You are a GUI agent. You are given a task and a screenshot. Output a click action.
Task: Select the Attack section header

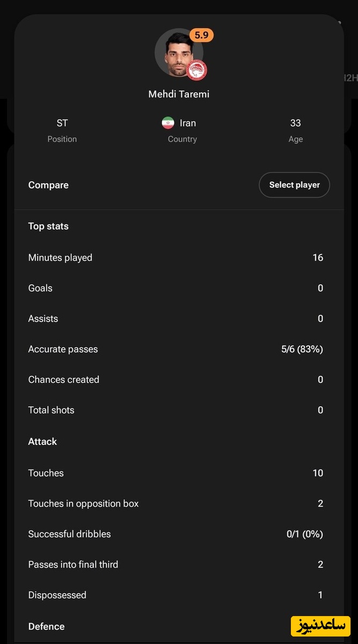42,442
